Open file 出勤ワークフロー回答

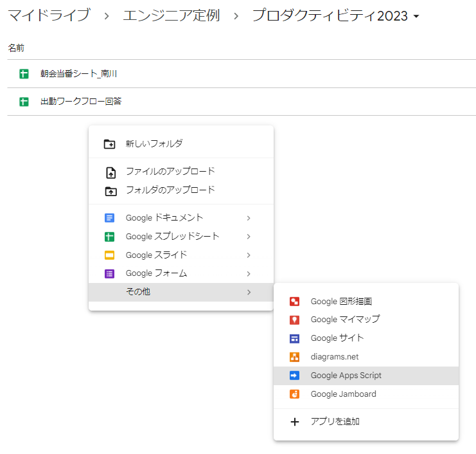click(x=81, y=101)
